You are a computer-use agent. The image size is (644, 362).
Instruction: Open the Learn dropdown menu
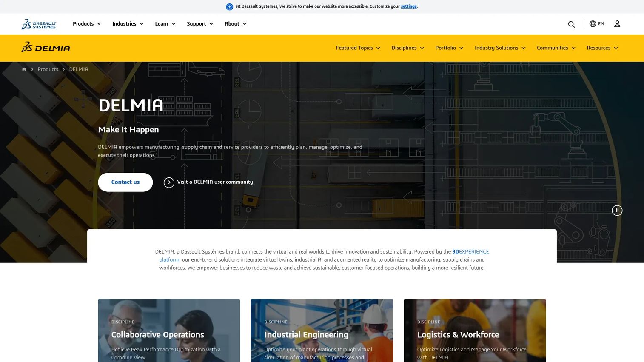(x=165, y=24)
